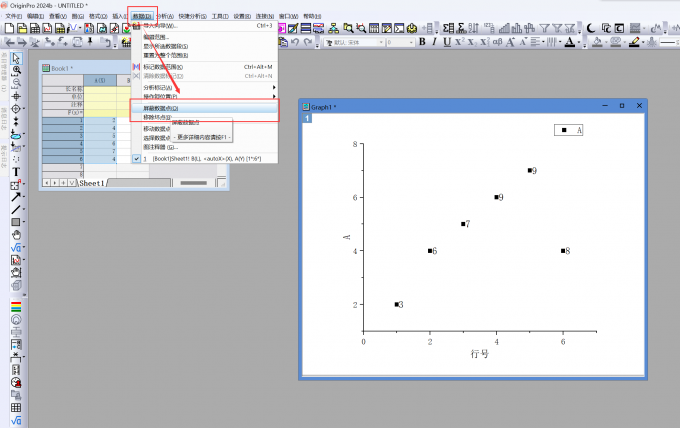Image resolution: width=680 pixels, height=428 pixels.
Task: Toggle Bold text formatting
Action: pyautogui.click(x=422, y=42)
